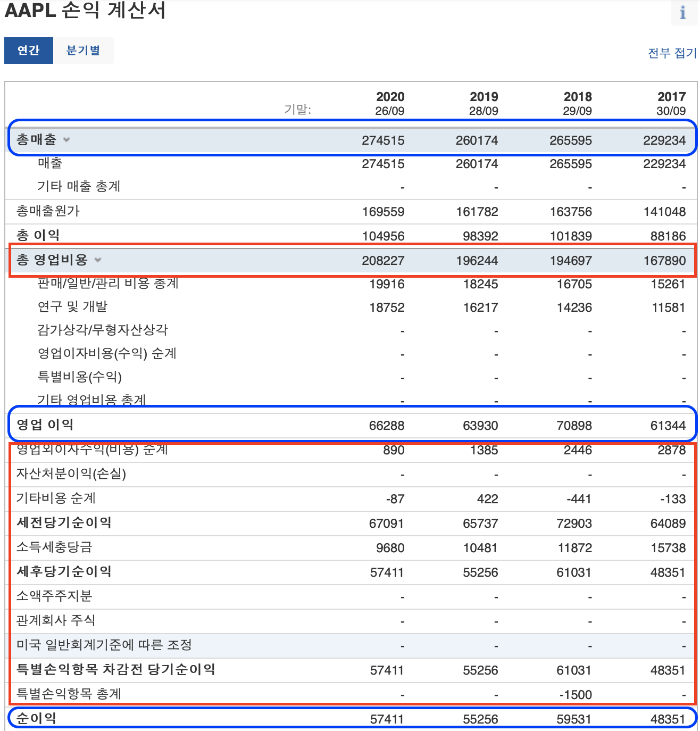This screenshot has width=700, height=731.
Task: Click the 특별비용(수익) label
Action: point(80,377)
